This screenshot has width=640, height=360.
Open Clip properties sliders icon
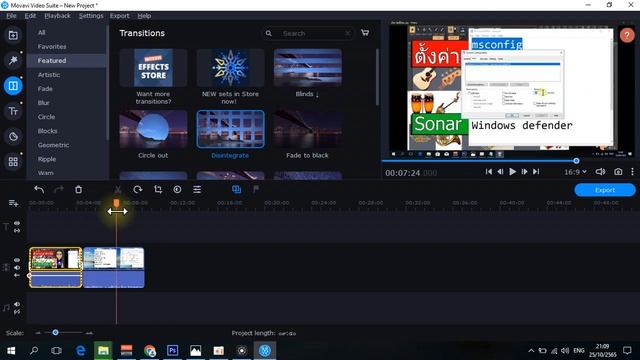[x=197, y=189]
